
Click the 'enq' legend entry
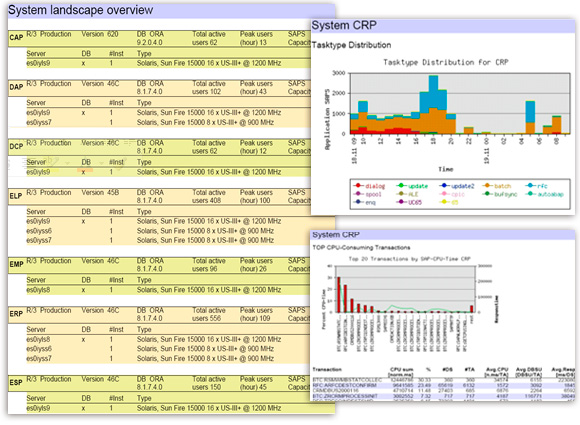(x=365, y=202)
